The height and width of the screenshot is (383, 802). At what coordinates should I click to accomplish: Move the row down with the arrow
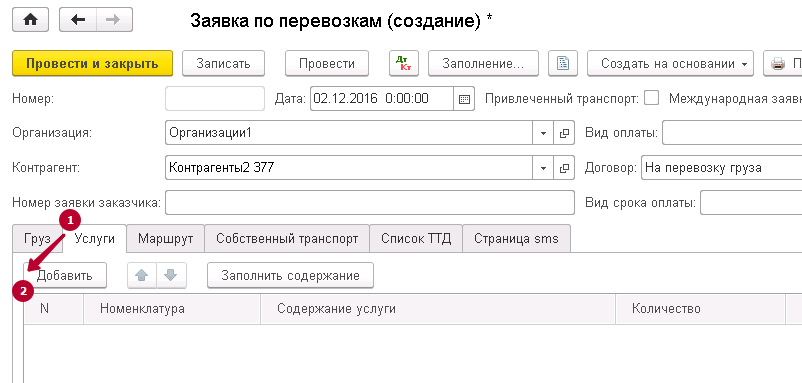(171, 276)
